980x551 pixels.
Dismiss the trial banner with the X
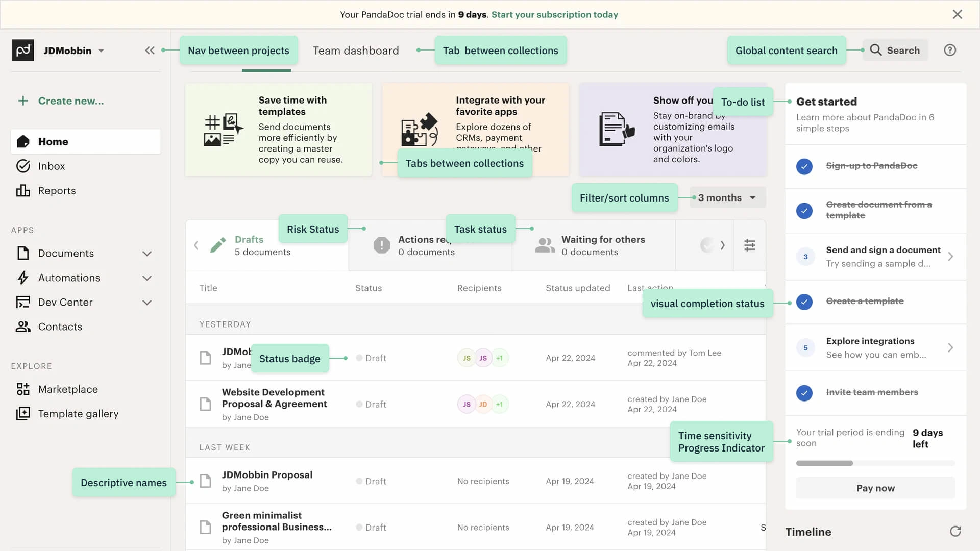958,14
